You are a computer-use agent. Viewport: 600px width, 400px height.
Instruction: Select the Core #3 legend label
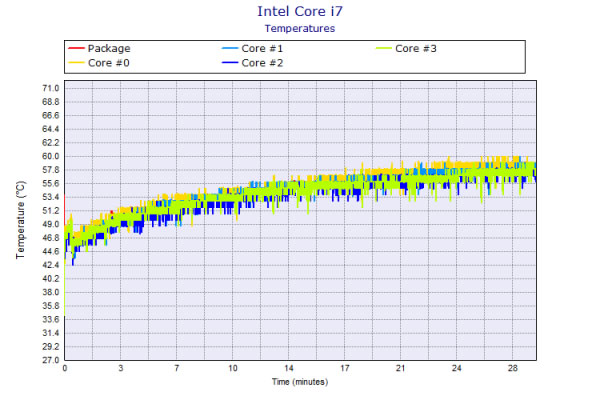pyautogui.click(x=416, y=49)
